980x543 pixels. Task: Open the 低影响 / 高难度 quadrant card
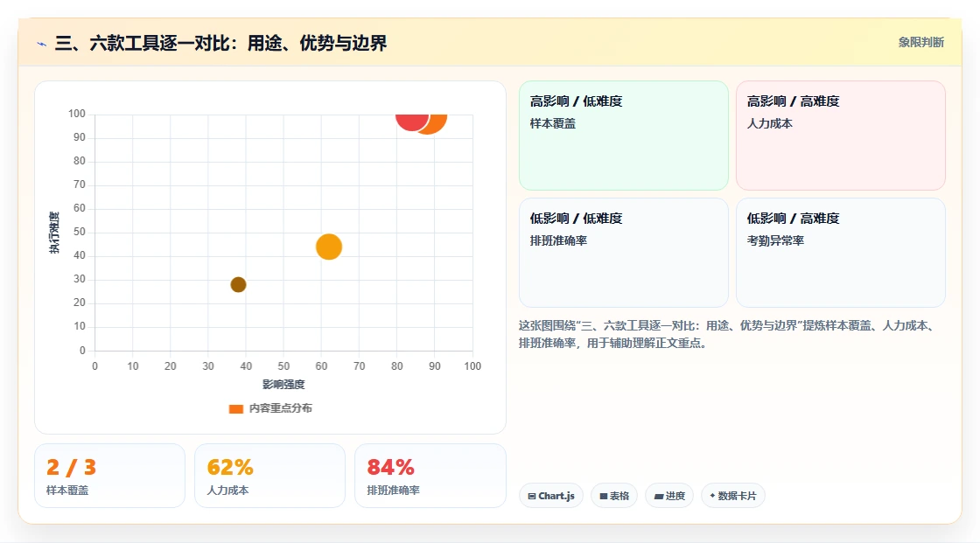click(x=841, y=253)
